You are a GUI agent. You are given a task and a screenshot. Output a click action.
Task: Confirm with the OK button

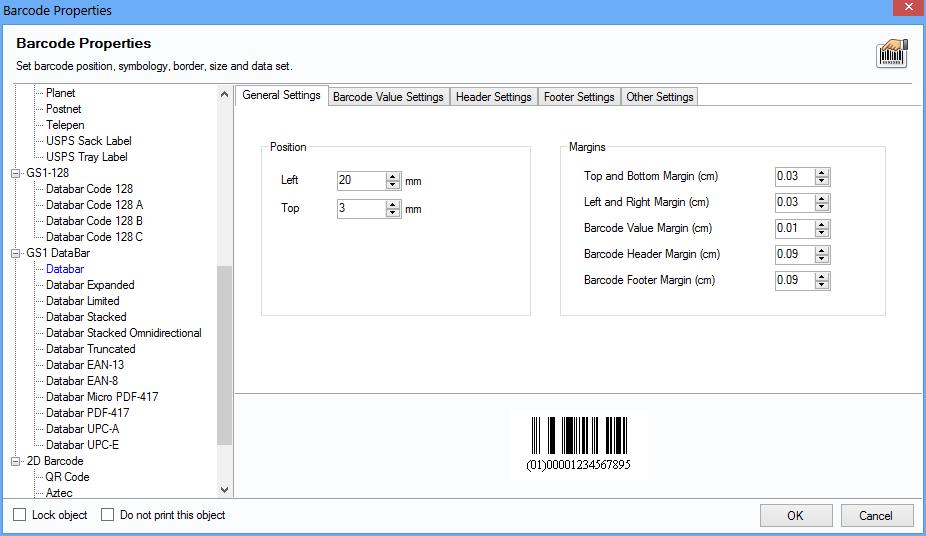point(795,515)
